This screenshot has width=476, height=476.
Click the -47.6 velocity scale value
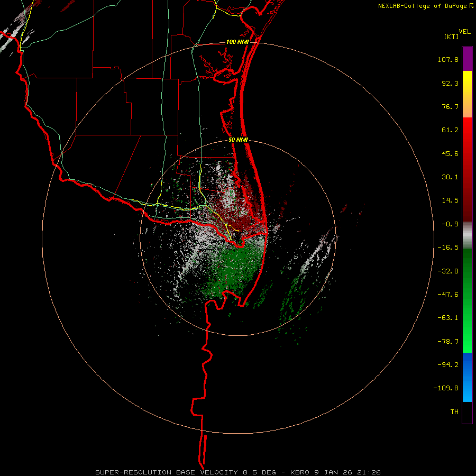[x=448, y=295]
